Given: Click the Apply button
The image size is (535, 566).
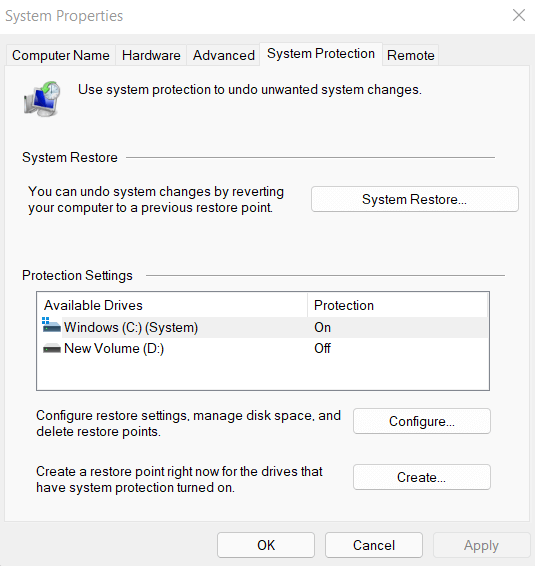Looking at the screenshot, I should [481, 545].
